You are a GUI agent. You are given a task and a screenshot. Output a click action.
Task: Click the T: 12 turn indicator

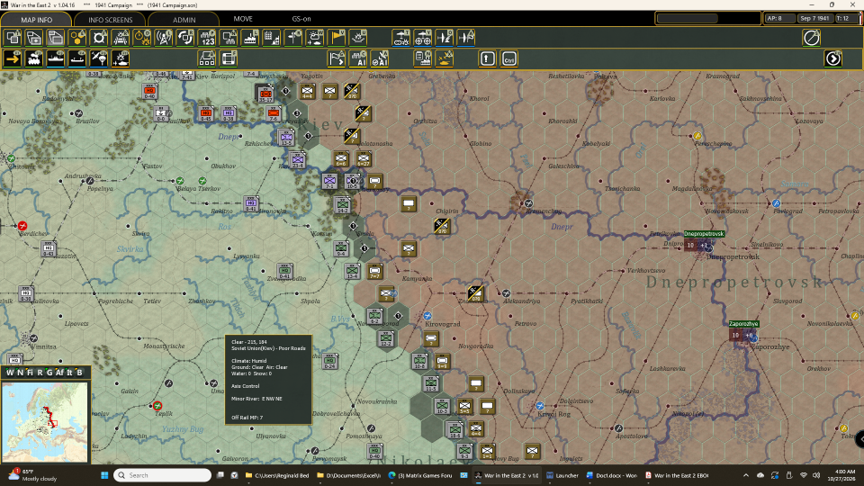tap(845, 18)
